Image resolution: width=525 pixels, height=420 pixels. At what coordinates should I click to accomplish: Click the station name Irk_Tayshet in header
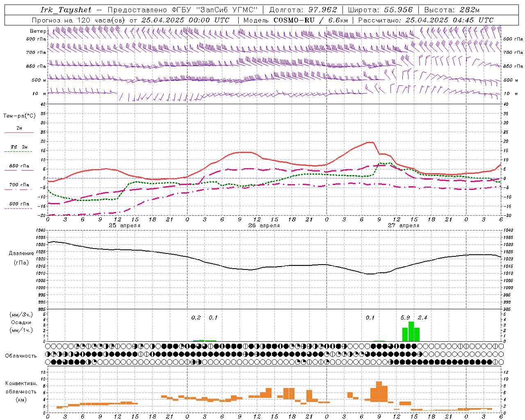[x=66, y=10]
